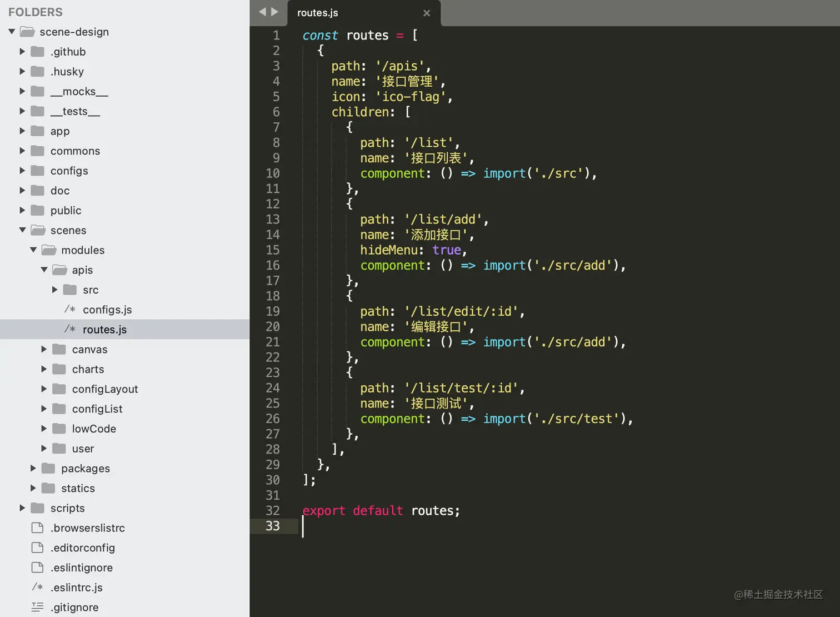This screenshot has width=840, height=617.
Task: Select the modules folder label
Action: 83,250
